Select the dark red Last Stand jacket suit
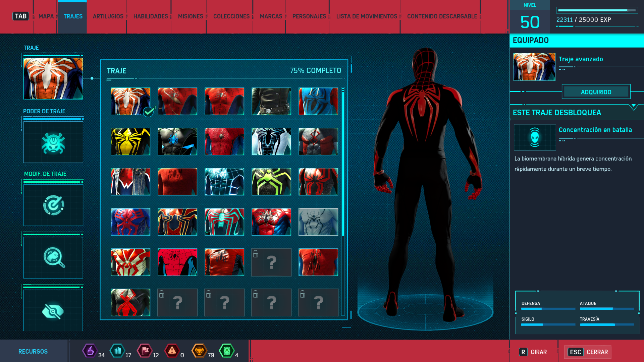The width and height of the screenshot is (644, 362). tap(224, 262)
